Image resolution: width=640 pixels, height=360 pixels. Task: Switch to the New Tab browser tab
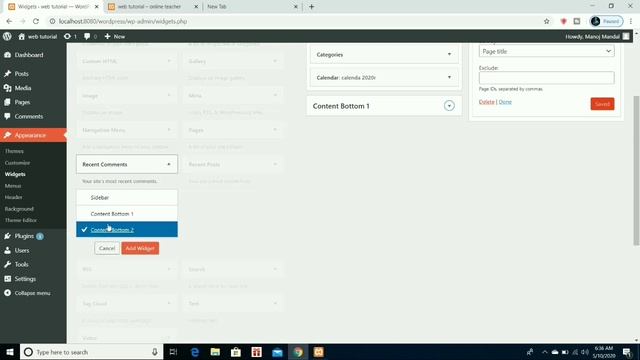coord(252,7)
